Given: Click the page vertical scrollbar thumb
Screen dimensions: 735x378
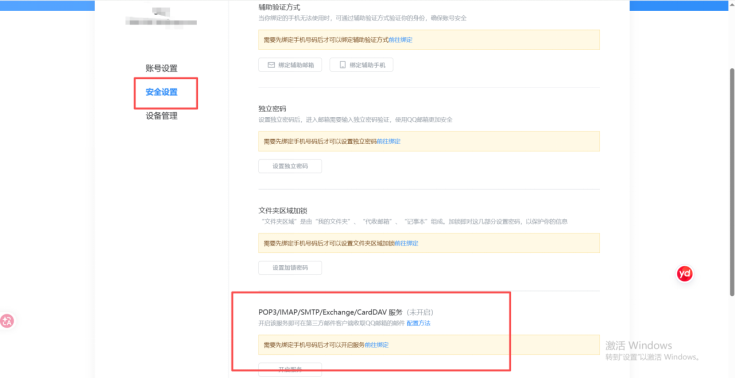Looking at the screenshot, I should tap(732, 182).
